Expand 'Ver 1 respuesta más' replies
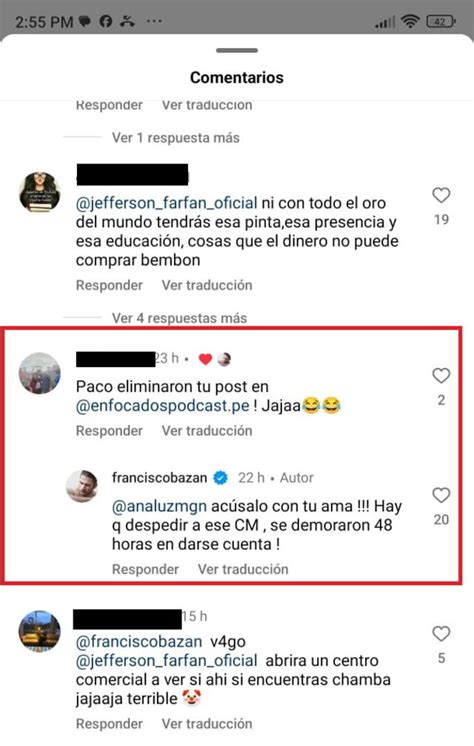The height and width of the screenshot is (746, 474). tap(176, 138)
